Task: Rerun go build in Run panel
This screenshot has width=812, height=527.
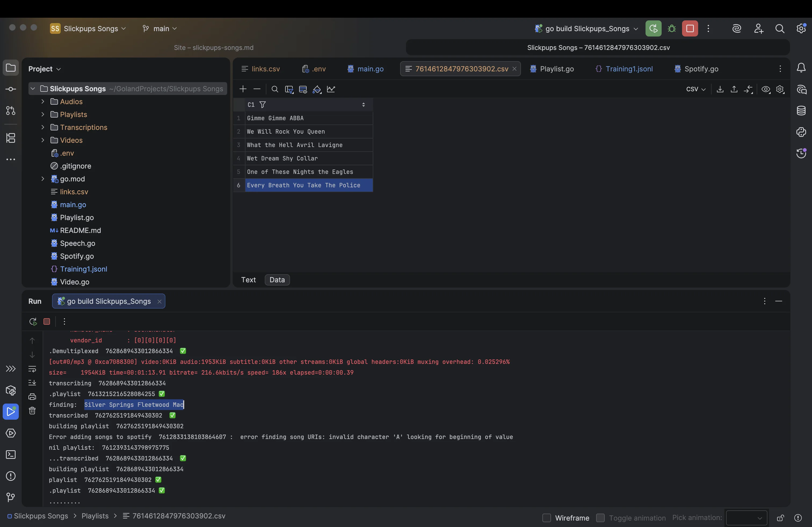Action: pyautogui.click(x=33, y=321)
